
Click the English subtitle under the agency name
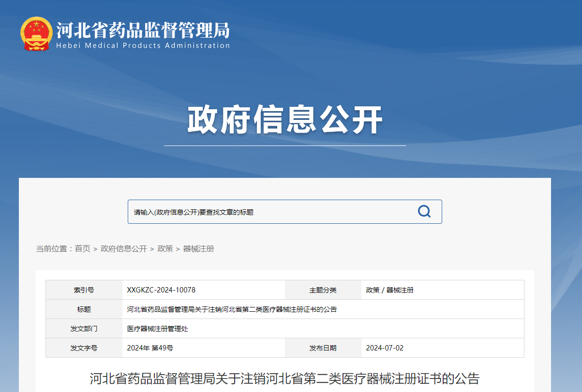(x=143, y=45)
